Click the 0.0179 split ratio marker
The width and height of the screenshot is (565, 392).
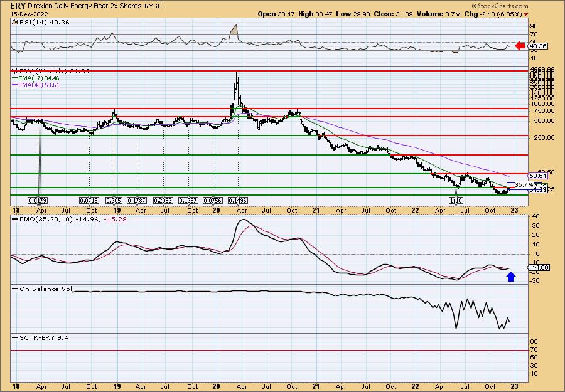pos(38,200)
